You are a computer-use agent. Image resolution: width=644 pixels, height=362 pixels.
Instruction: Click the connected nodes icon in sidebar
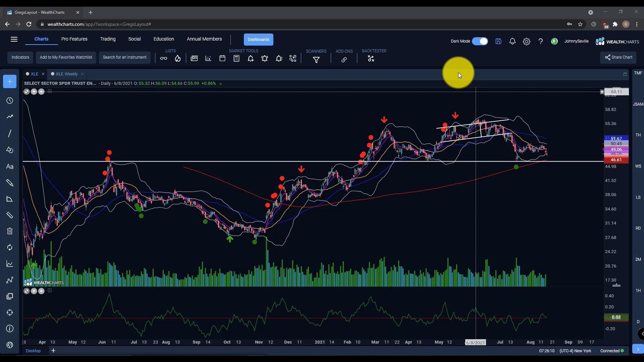tap(10, 280)
